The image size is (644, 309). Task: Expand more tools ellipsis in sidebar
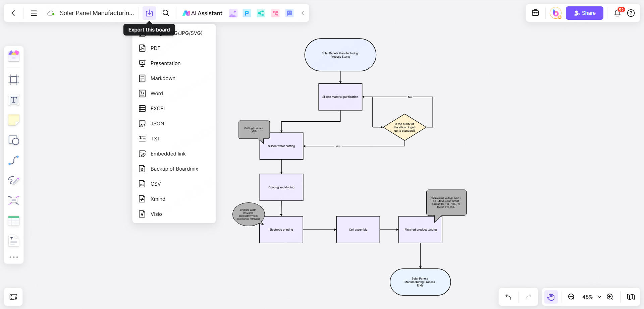pos(14,257)
